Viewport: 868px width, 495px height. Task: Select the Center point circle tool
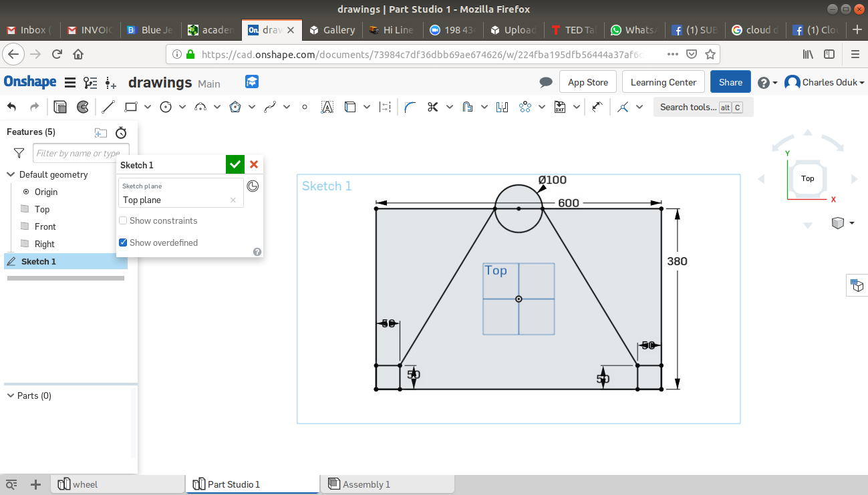[166, 107]
